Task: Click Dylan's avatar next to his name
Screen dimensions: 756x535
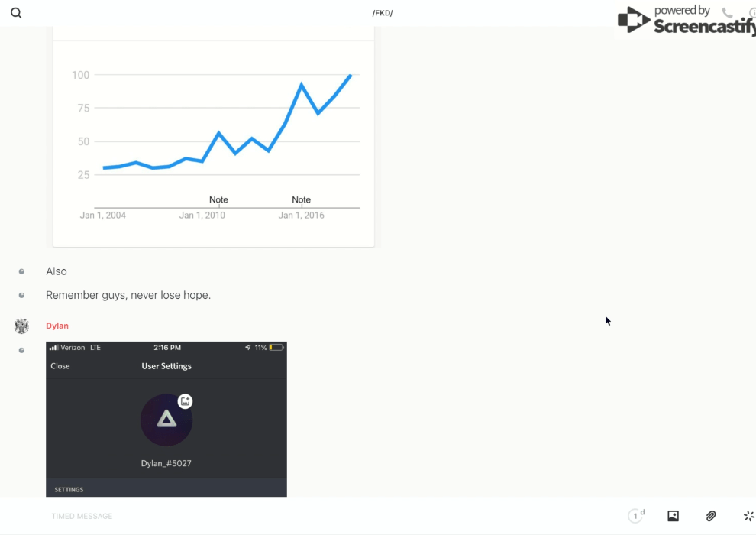Action: point(21,326)
